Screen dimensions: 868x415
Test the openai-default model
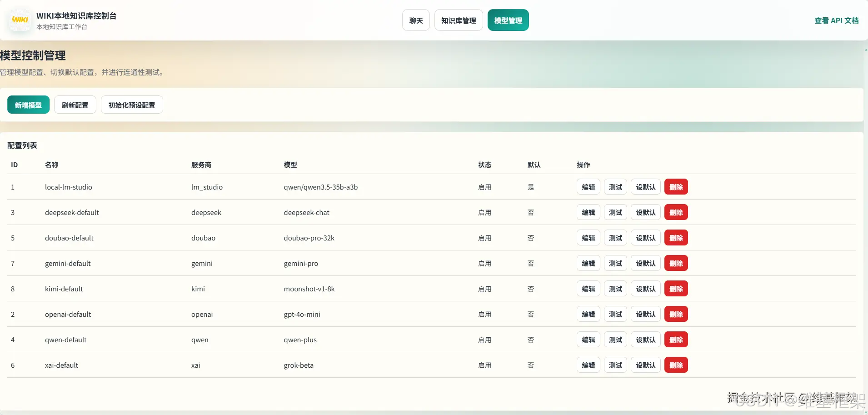(616, 314)
